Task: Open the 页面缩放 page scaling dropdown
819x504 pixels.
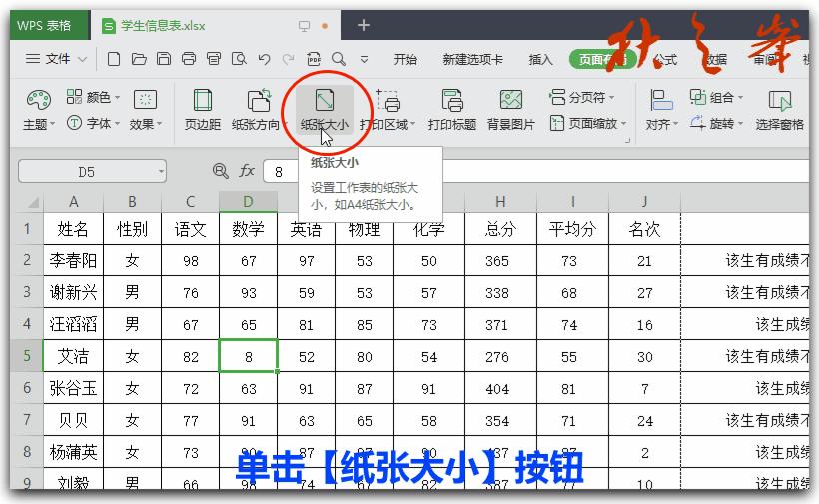Action: click(587, 123)
